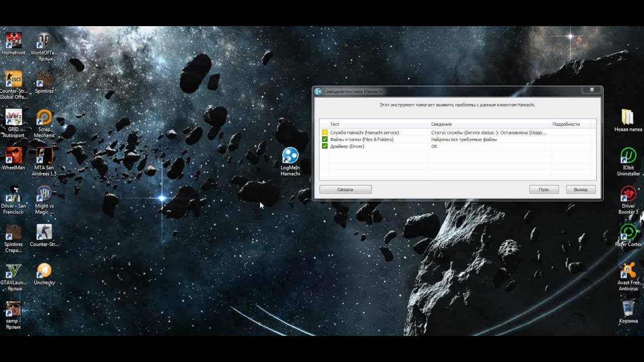644x362 pixels.
Task: Launch the World of Tanks shortcut
Action: click(x=44, y=47)
